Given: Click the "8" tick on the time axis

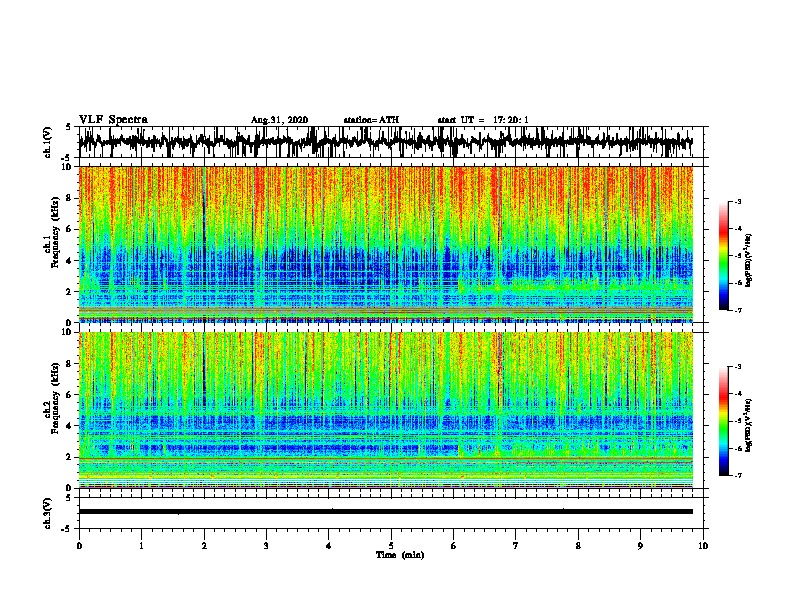Looking at the screenshot, I should [578, 546].
